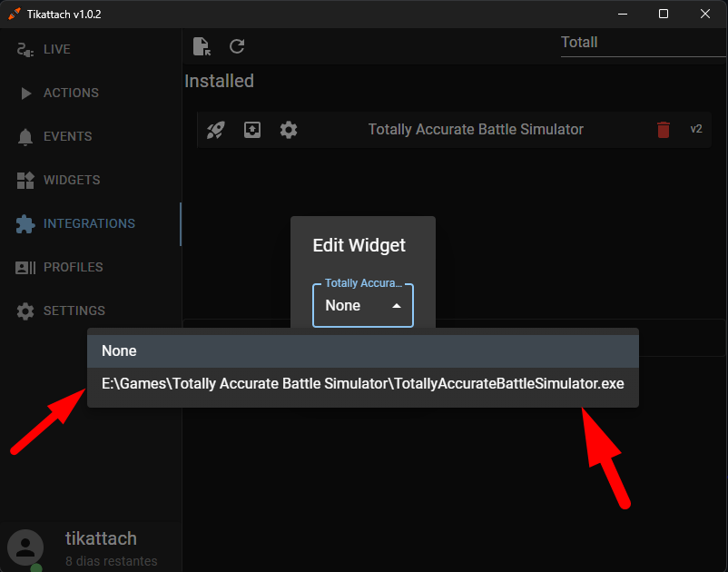Click the ACTIONS play triangle icon
Screen dimensions: 728x572
26,94
